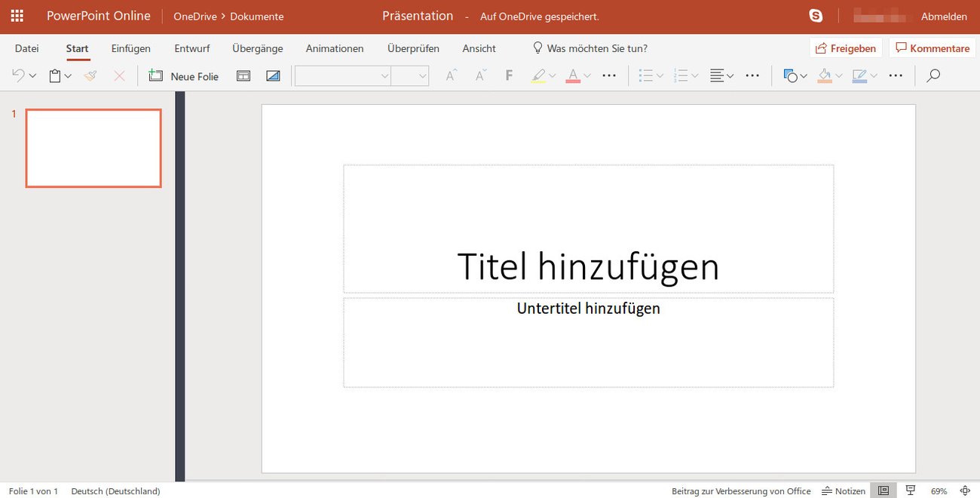Click the Office apps launcher grid

(16, 14)
